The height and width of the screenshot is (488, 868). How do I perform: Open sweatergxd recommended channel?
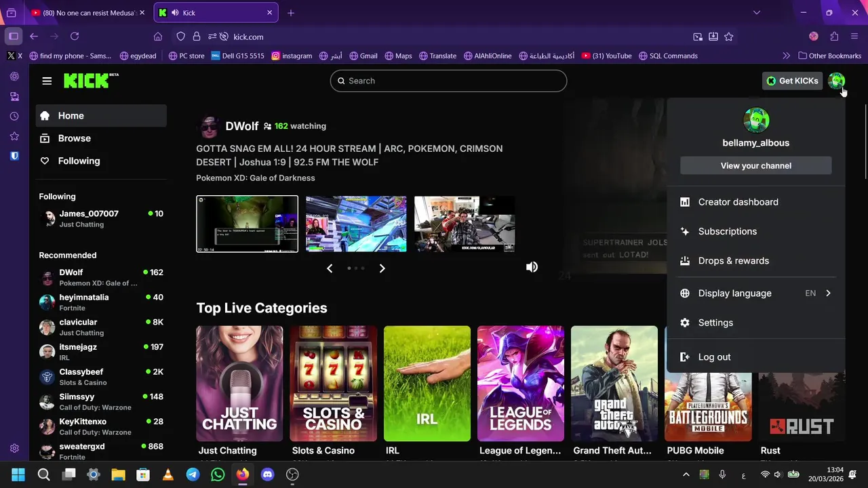[101, 451]
